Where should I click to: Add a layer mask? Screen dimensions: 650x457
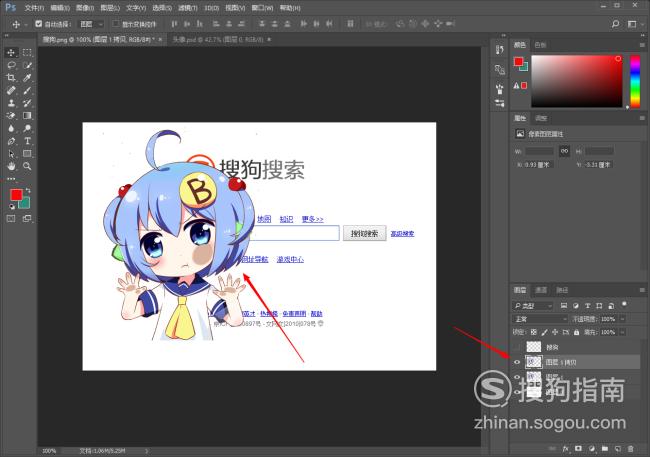[579, 449]
